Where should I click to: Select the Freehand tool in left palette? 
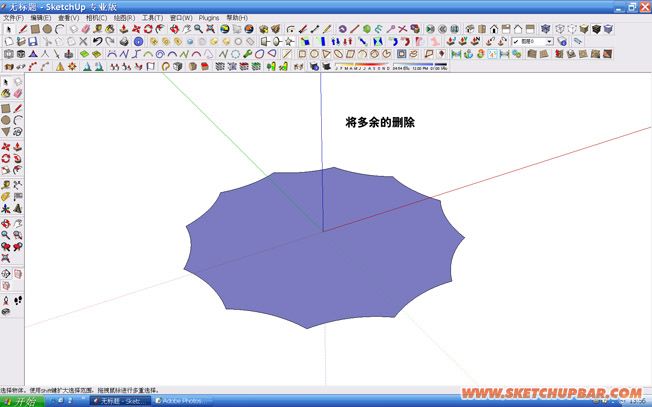pyautogui.click(x=18, y=132)
